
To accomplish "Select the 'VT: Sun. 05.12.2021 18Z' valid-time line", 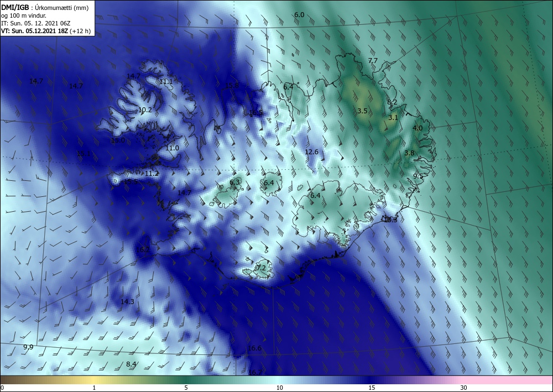I will tap(34, 31).
